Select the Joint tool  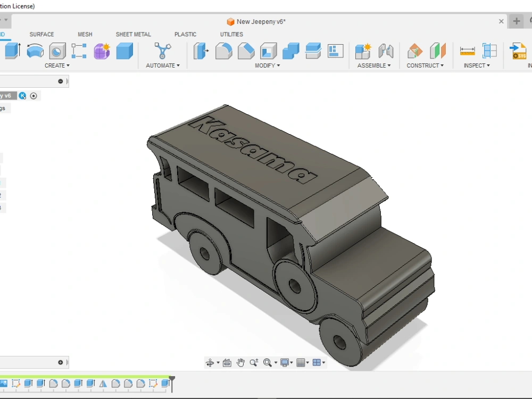386,51
